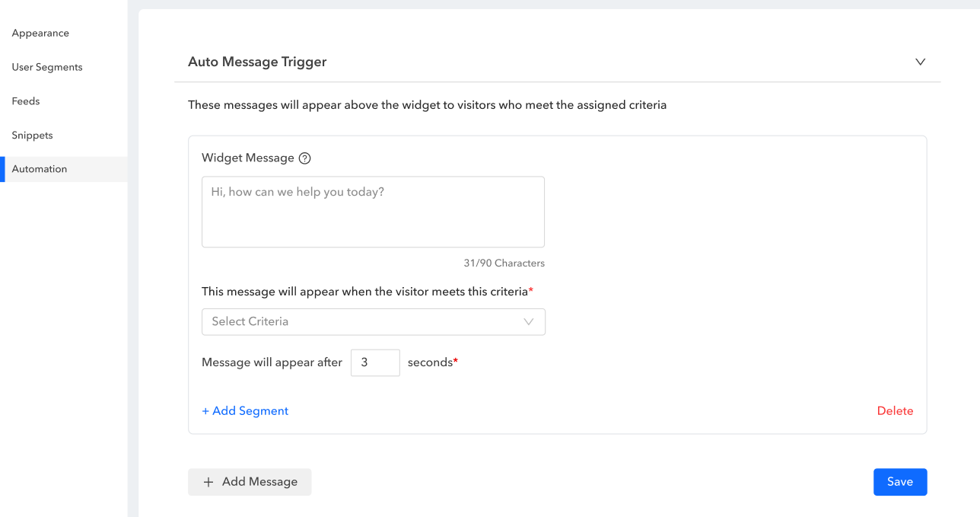Navigate to the Snippets section
Viewport: 980px width, 517px height.
tap(32, 135)
